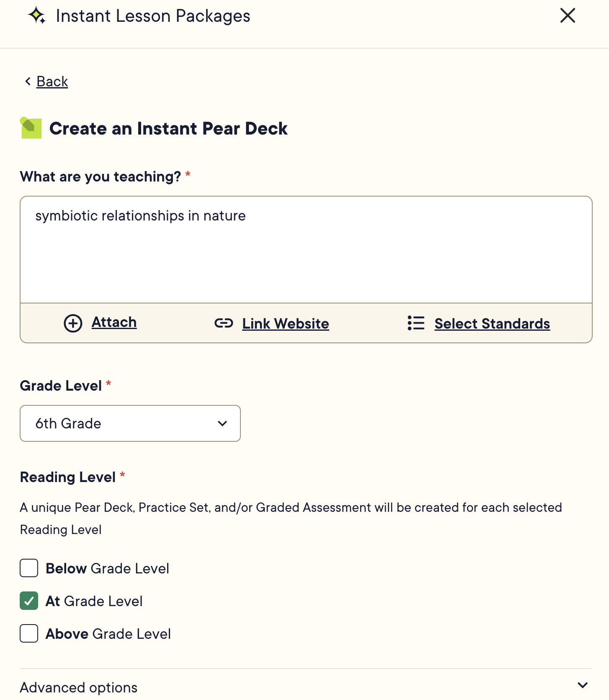Check the Above Grade Level option
This screenshot has width=609, height=700.
28,634
